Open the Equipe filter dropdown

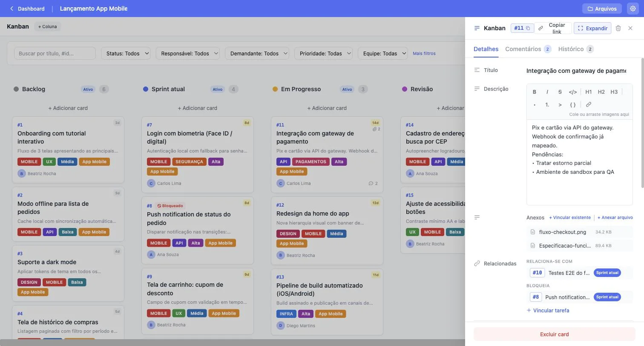[382, 53]
